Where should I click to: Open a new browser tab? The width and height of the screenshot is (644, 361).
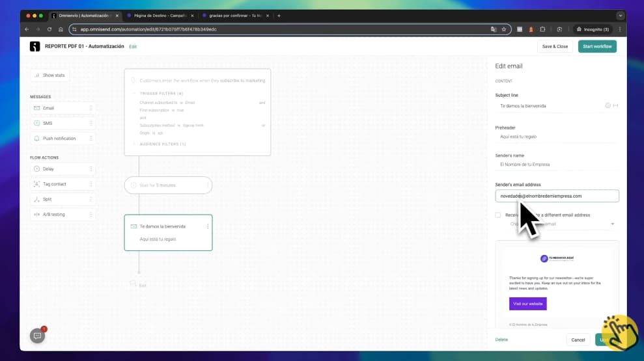point(279,16)
